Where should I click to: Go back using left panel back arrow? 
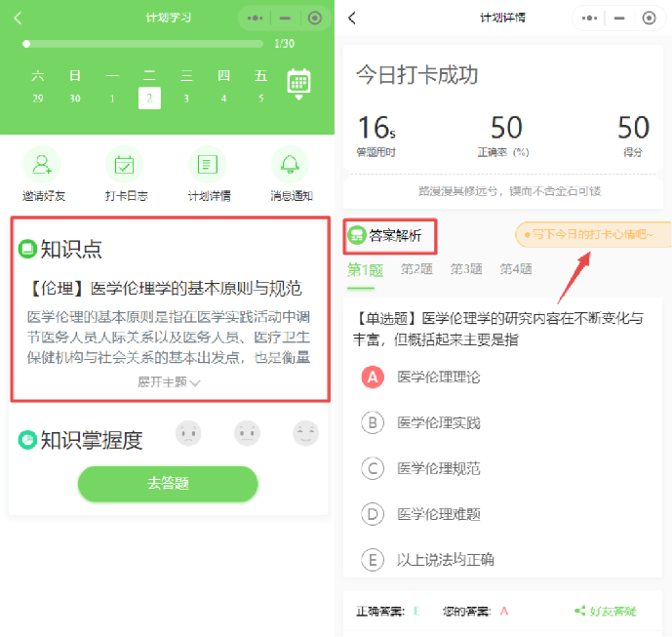19,18
